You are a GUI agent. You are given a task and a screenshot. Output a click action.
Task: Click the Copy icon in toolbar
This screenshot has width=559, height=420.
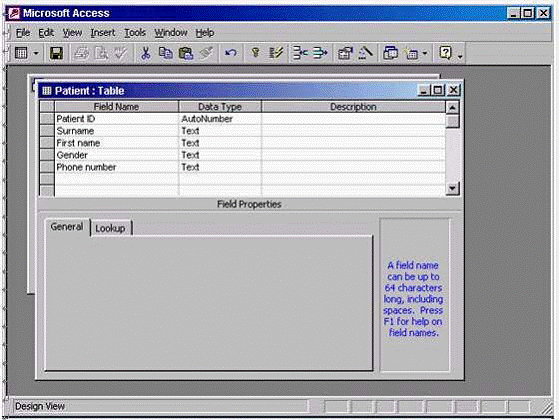[165, 53]
